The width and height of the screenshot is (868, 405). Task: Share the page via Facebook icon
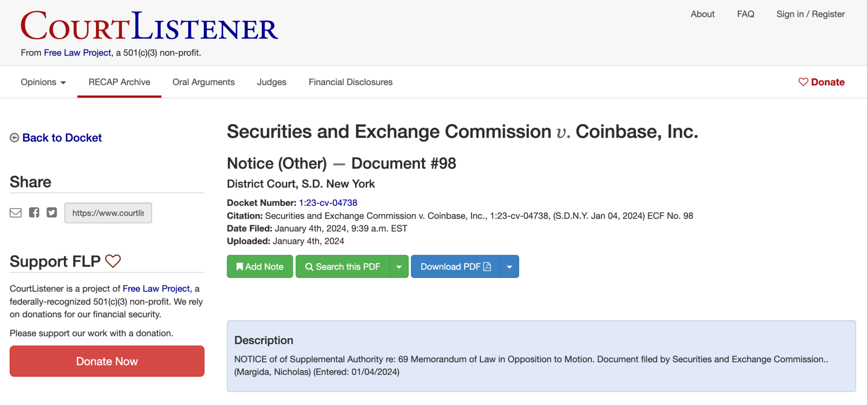34,213
